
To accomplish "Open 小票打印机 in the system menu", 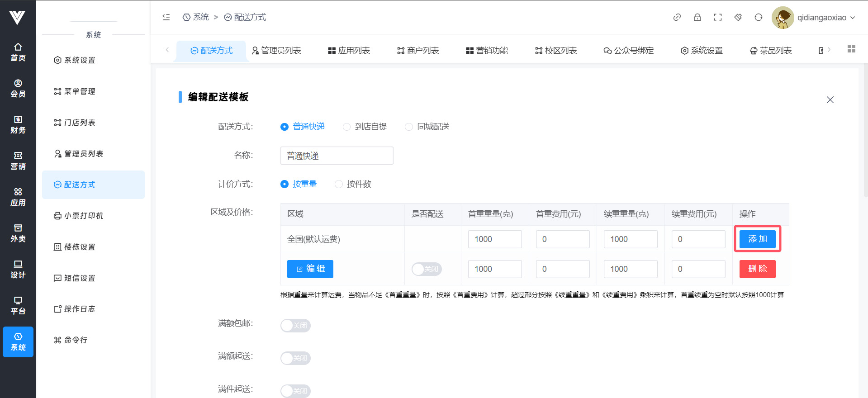I will [x=83, y=216].
